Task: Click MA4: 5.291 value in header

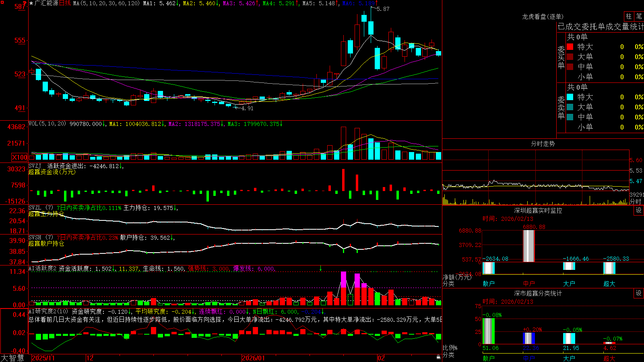Action: (281, 3)
